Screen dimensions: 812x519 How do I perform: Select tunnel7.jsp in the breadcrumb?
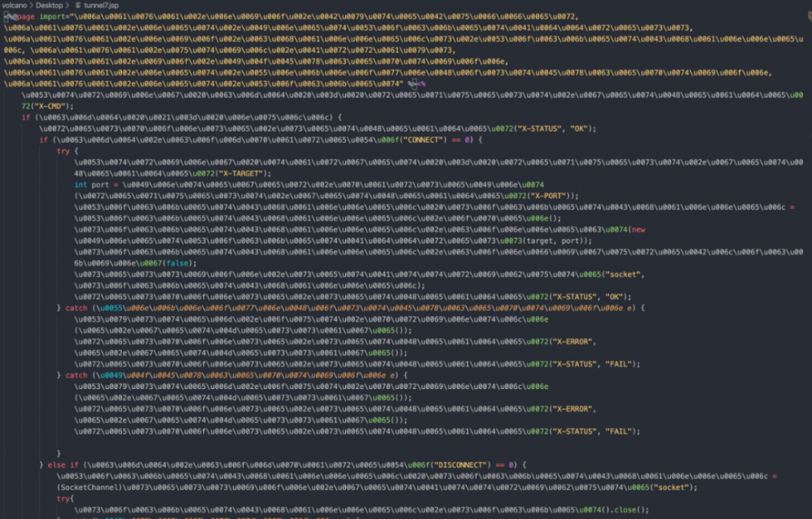tap(101, 5)
